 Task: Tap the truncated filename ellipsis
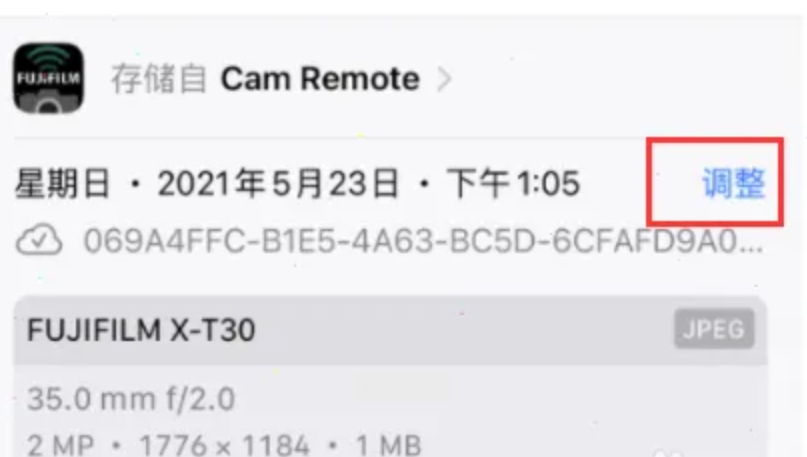tap(751, 248)
